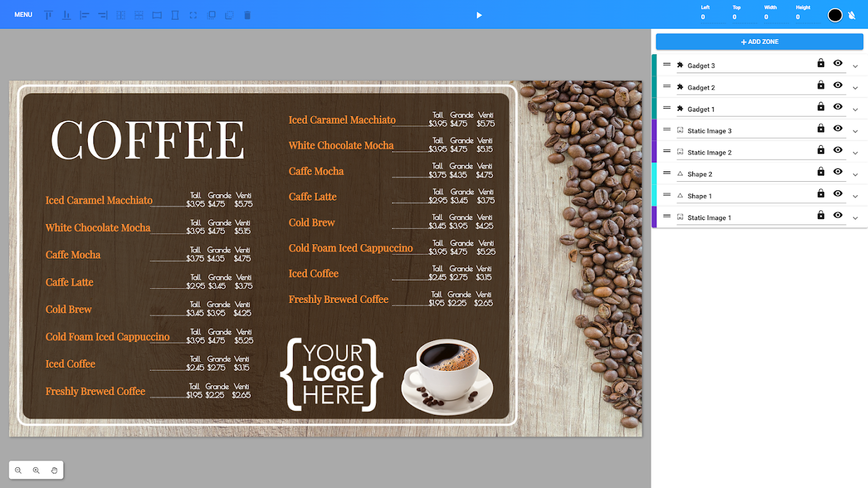Image resolution: width=868 pixels, height=488 pixels.
Task: Expand Shape 1 zone options
Action: tap(855, 197)
